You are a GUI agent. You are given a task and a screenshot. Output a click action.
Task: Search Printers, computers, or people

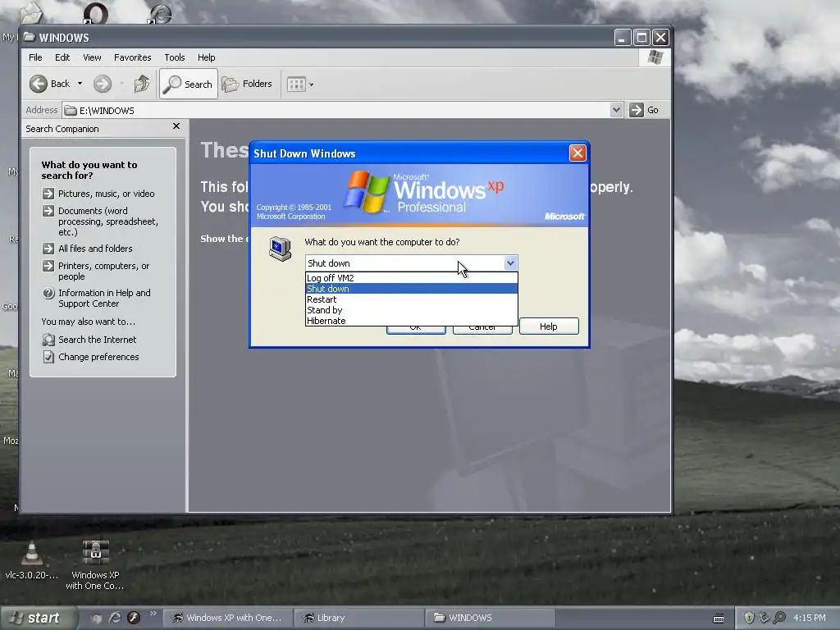[x=104, y=271]
